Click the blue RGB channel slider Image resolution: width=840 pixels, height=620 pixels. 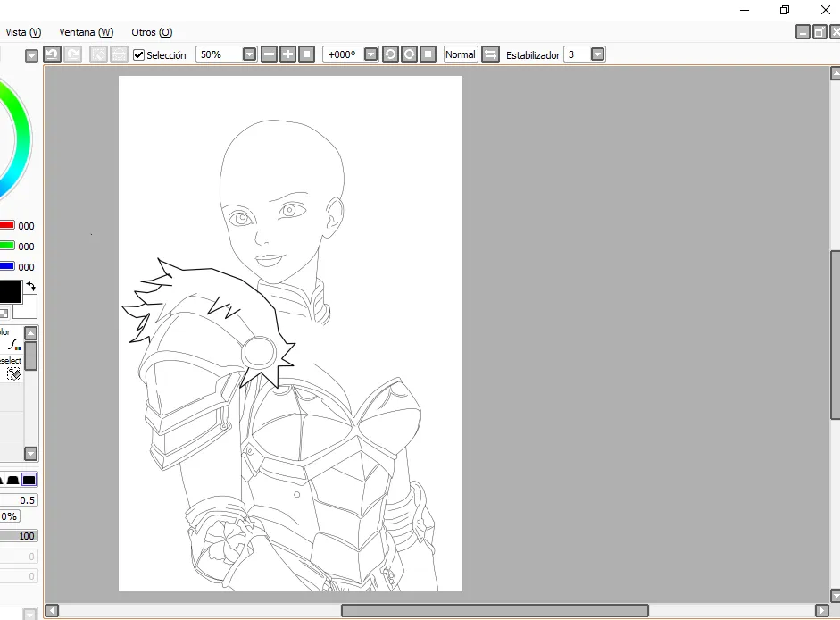click(7, 266)
